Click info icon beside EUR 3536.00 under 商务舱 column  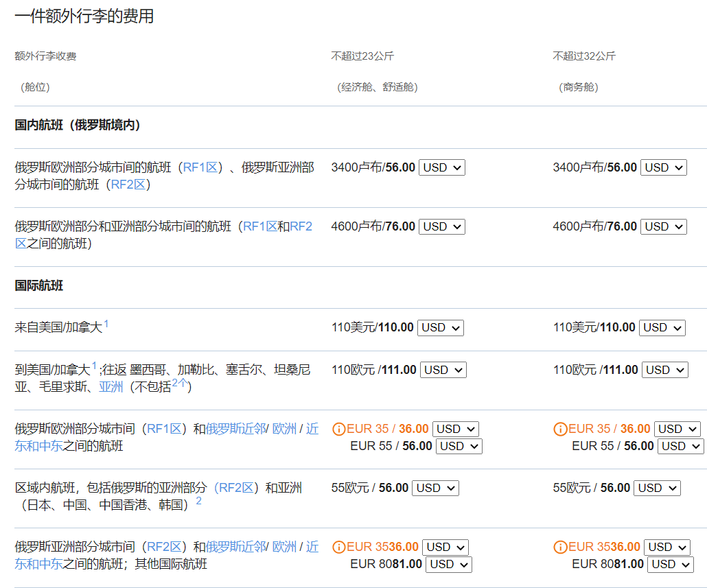tap(560, 548)
